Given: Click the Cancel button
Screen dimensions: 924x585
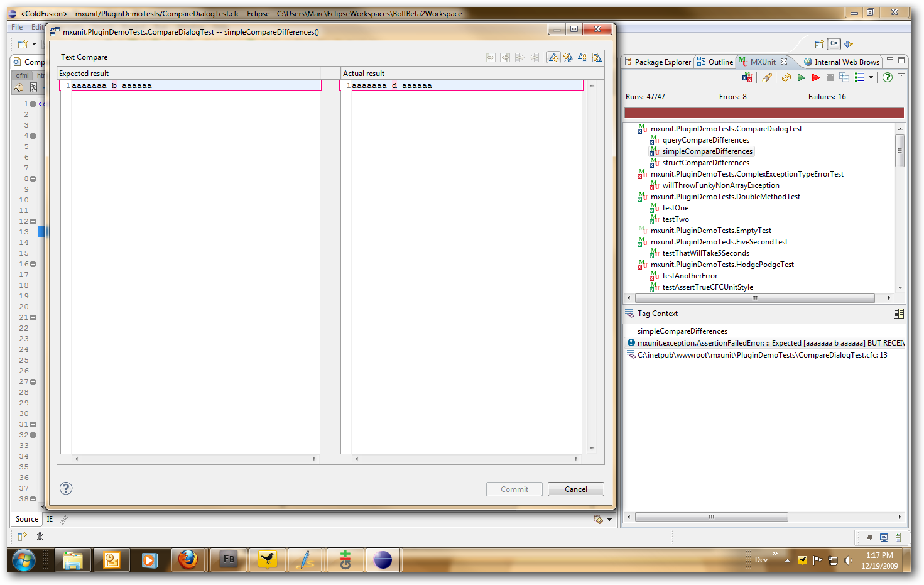Looking at the screenshot, I should 575,489.
